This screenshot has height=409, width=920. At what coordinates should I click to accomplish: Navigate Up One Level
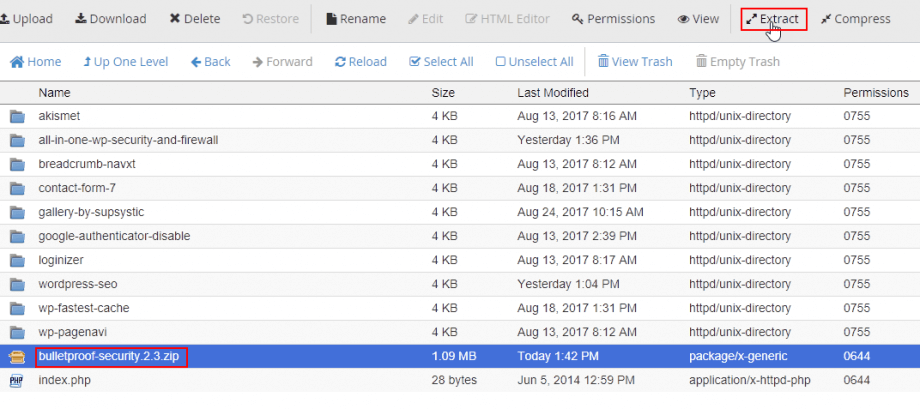(x=126, y=62)
